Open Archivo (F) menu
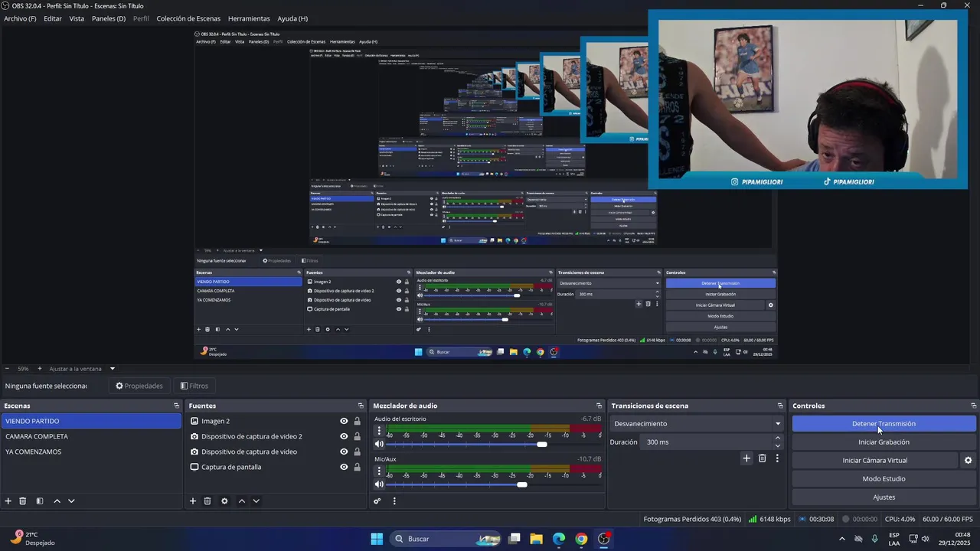Image resolution: width=980 pixels, height=551 pixels. [x=20, y=18]
